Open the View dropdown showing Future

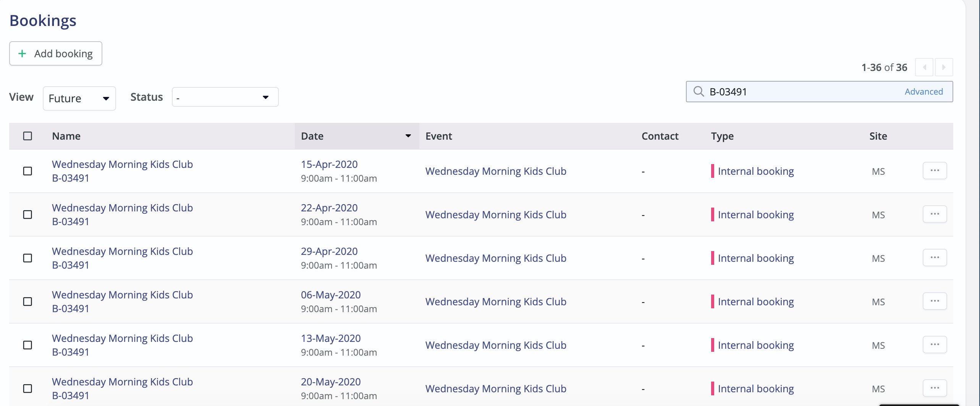[x=79, y=98]
